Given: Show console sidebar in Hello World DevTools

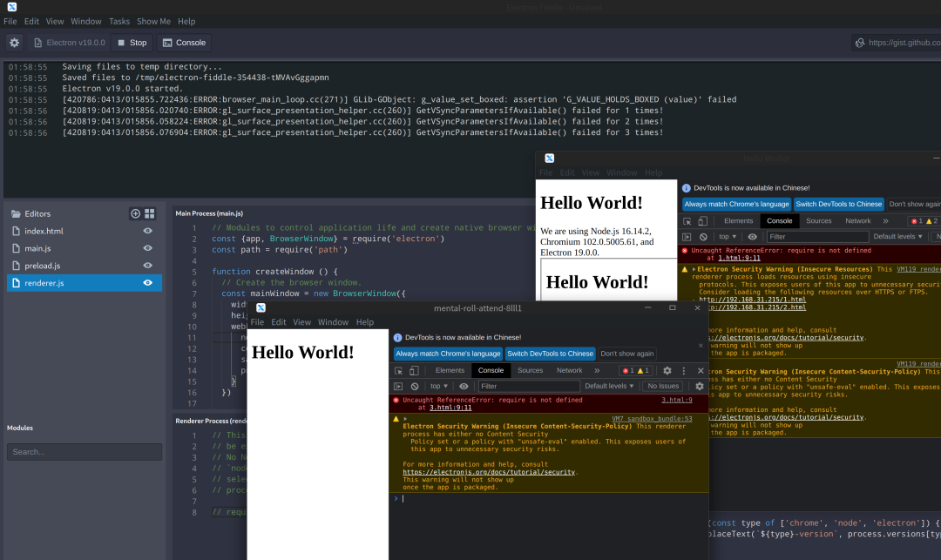Looking at the screenshot, I should (x=687, y=237).
